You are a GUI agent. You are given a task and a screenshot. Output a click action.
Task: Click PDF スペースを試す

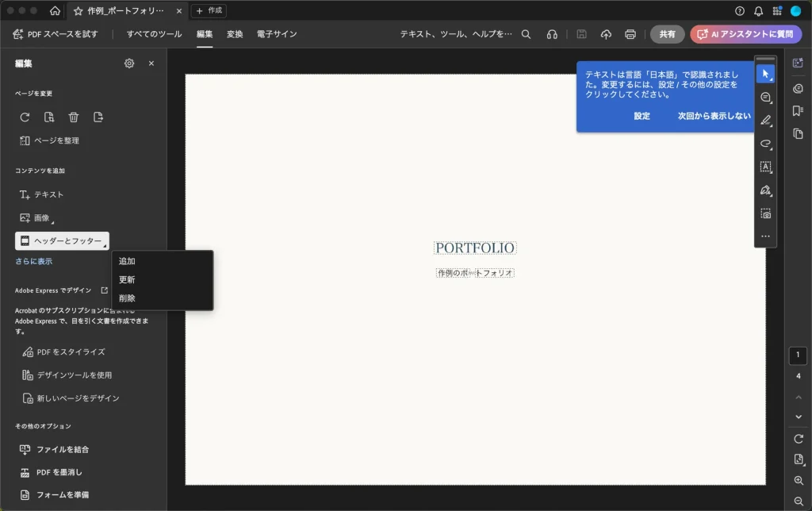[56, 34]
